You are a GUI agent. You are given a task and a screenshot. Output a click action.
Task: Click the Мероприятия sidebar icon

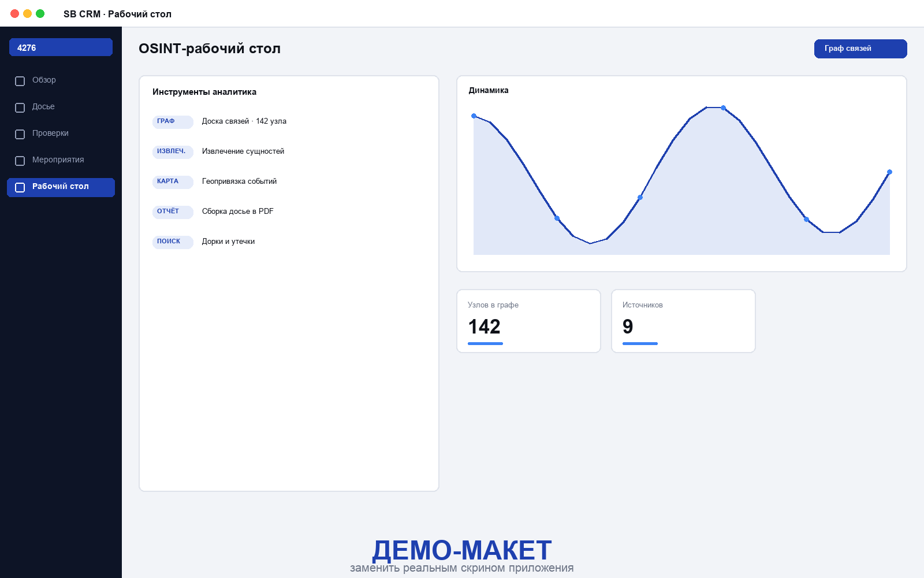[x=20, y=161]
